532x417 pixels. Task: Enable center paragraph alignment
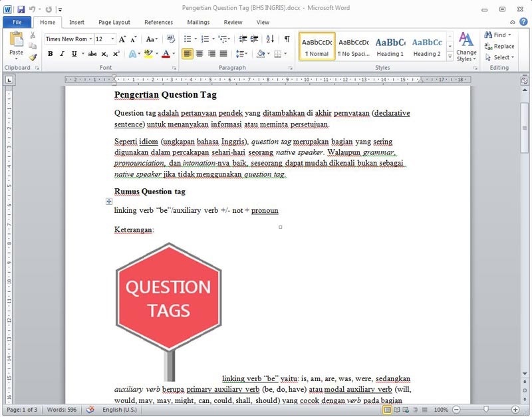coord(199,53)
